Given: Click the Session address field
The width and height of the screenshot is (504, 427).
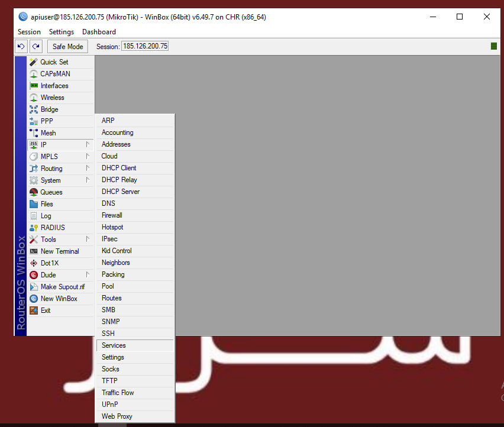Looking at the screenshot, I should pyautogui.click(x=145, y=46).
